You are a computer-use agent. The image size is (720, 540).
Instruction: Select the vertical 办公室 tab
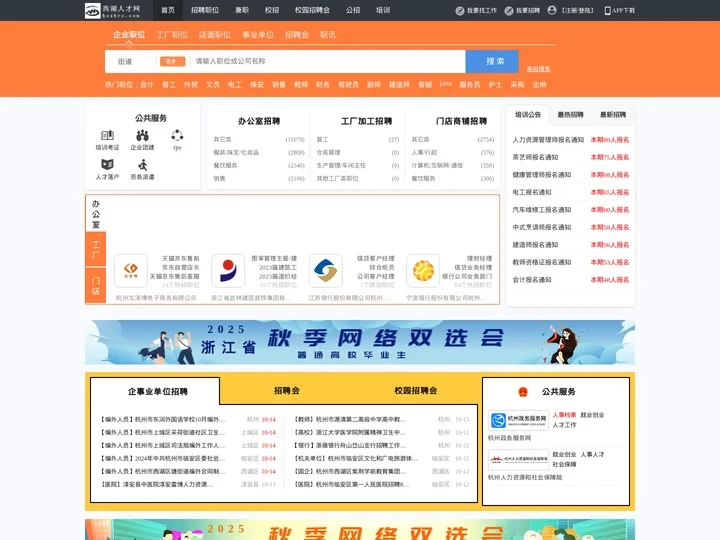tap(96, 214)
